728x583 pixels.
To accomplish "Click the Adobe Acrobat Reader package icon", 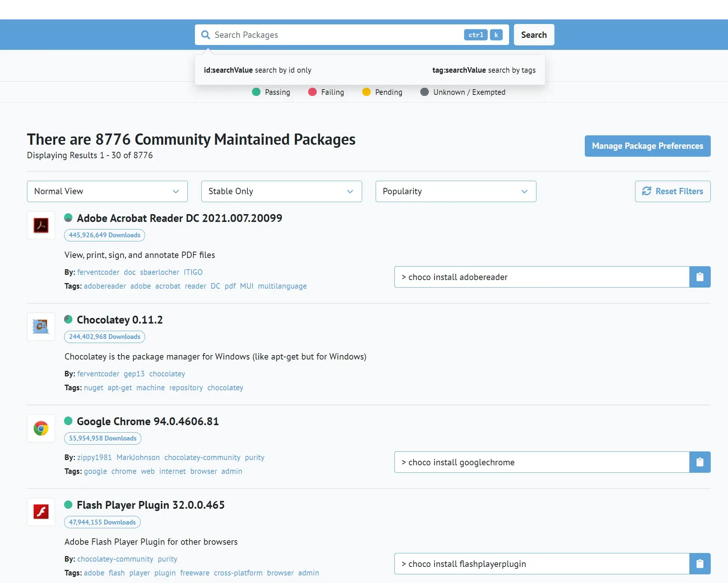I will click(x=41, y=225).
